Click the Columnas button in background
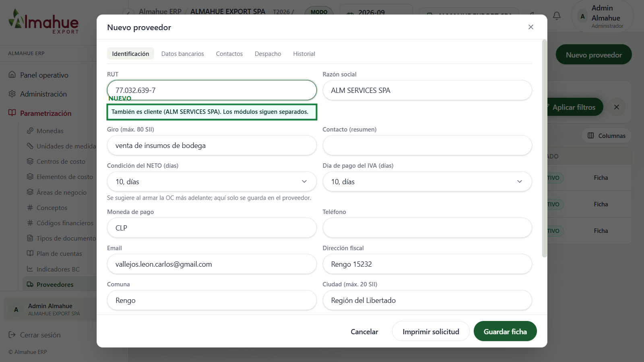644x362 pixels. tap(606, 136)
